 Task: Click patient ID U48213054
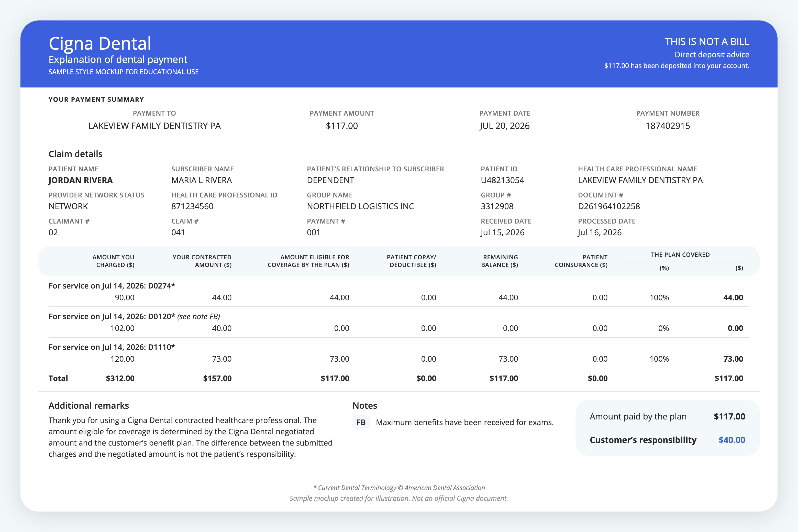pos(502,180)
